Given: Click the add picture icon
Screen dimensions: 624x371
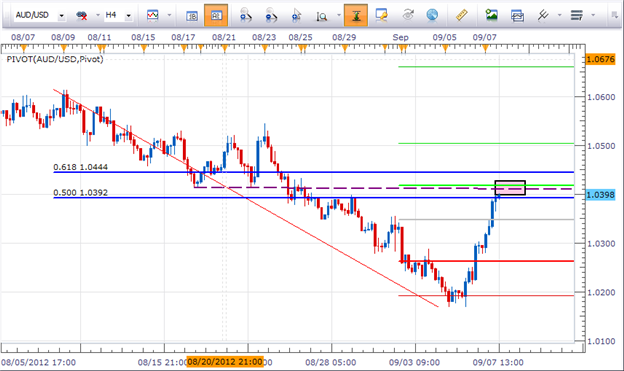Looking at the screenshot, I should click(491, 15).
